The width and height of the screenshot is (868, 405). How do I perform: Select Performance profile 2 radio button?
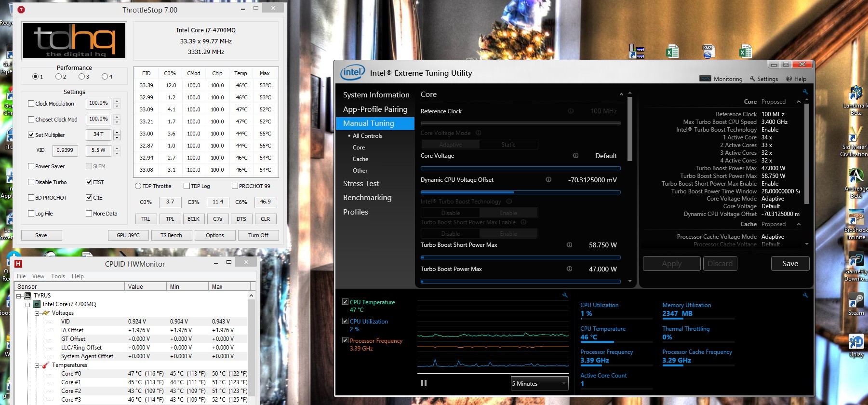[x=58, y=77]
